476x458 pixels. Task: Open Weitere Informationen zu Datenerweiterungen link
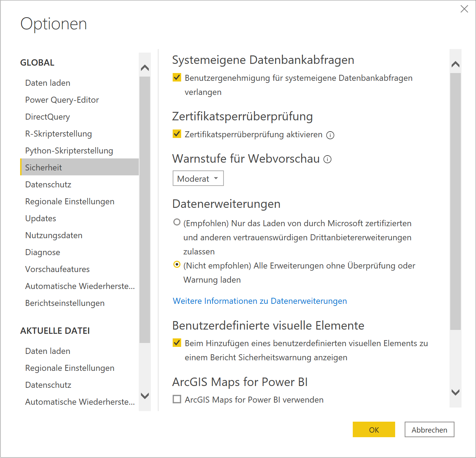[260, 301]
